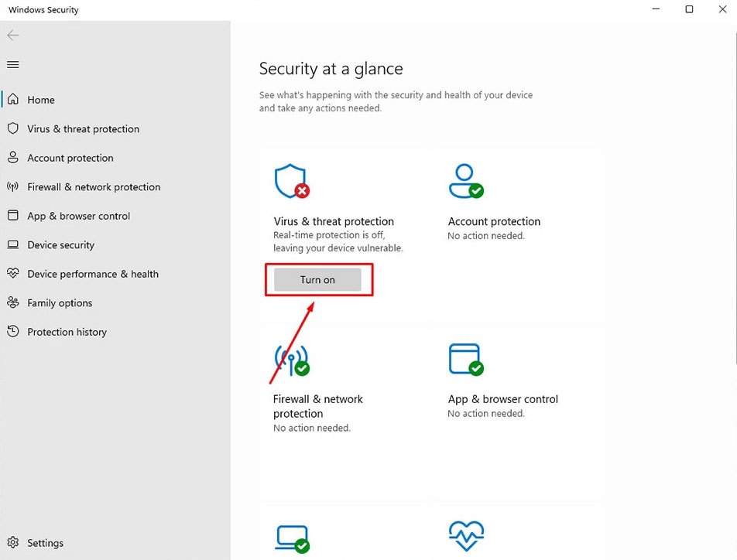This screenshot has height=560, width=737.
Task: Click the Settings gear at the bottom
Action: click(x=13, y=542)
